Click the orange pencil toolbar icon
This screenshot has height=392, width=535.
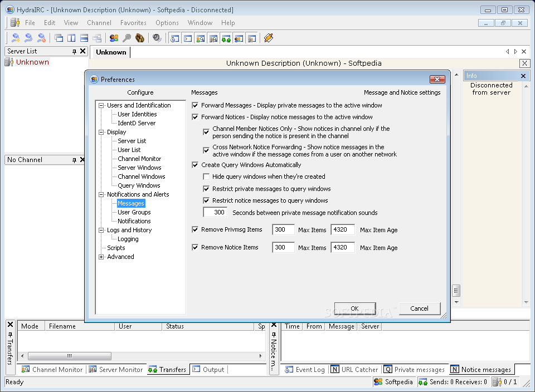pos(269,38)
